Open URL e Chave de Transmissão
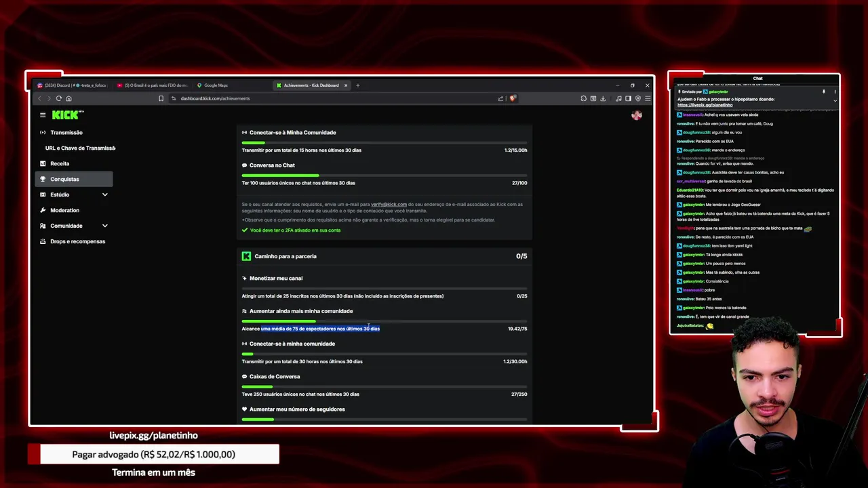The width and height of the screenshot is (868, 488). (x=80, y=148)
